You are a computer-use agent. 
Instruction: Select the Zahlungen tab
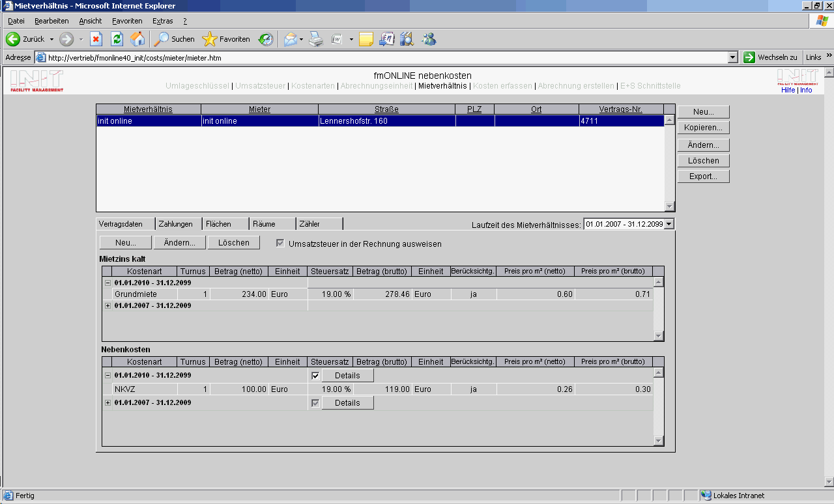click(x=178, y=224)
